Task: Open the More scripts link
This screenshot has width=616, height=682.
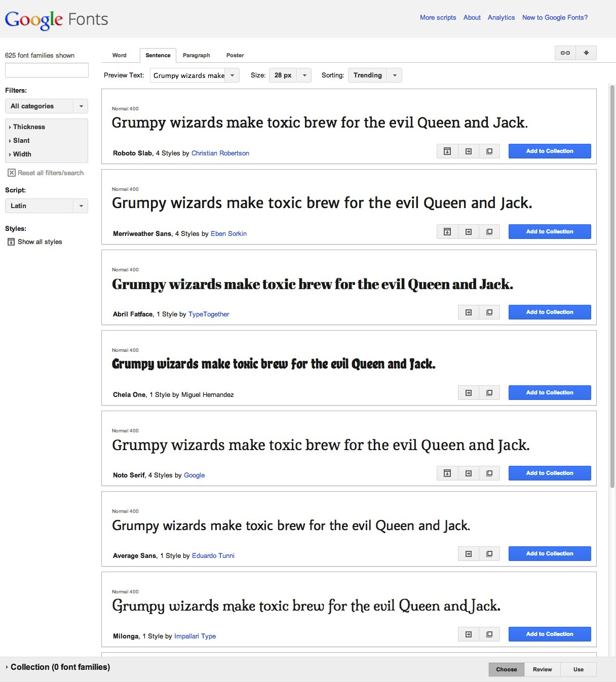Action: tap(438, 17)
